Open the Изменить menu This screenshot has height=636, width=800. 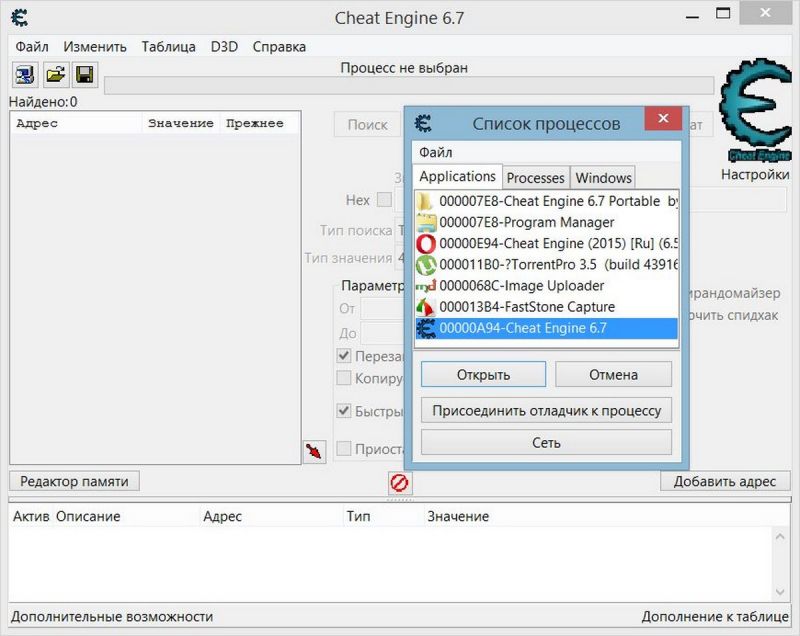click(95, 47)
